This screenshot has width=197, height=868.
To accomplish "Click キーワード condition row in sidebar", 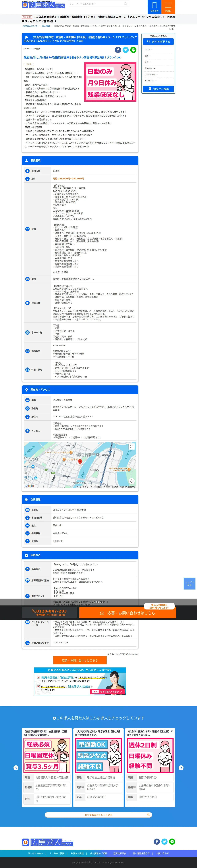I will pos(158,81).
